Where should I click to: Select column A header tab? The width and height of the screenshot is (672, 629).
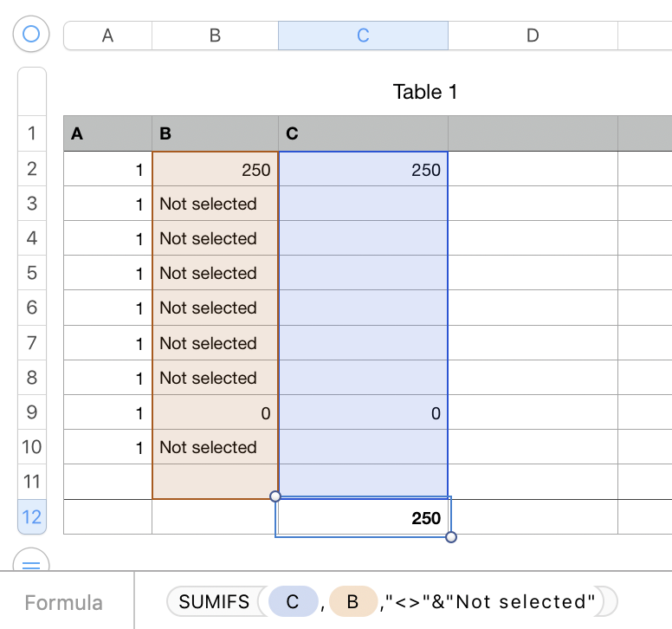107,35
